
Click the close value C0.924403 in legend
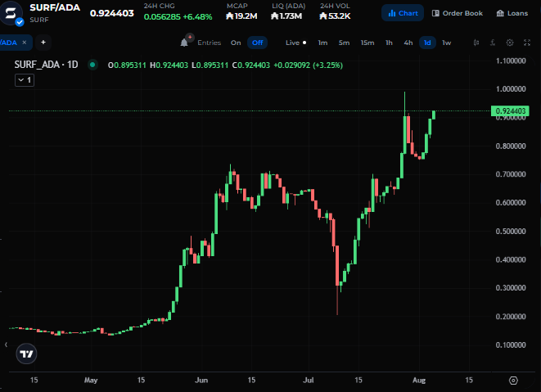(x=251, y=65)
